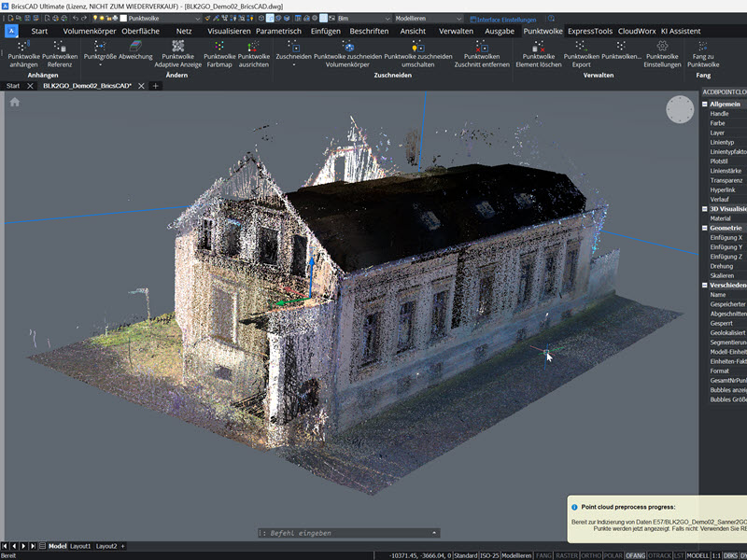The height and width of the screenshot is (560, 747).
Task: Expand the Zuschneiden dropdown tool
Action: click(293, 64)
